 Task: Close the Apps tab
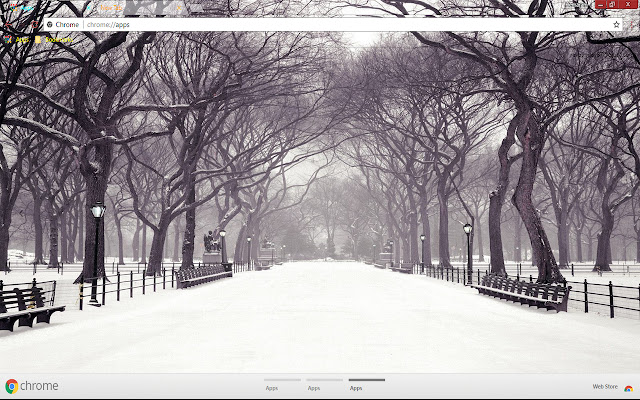click(88, 8)
